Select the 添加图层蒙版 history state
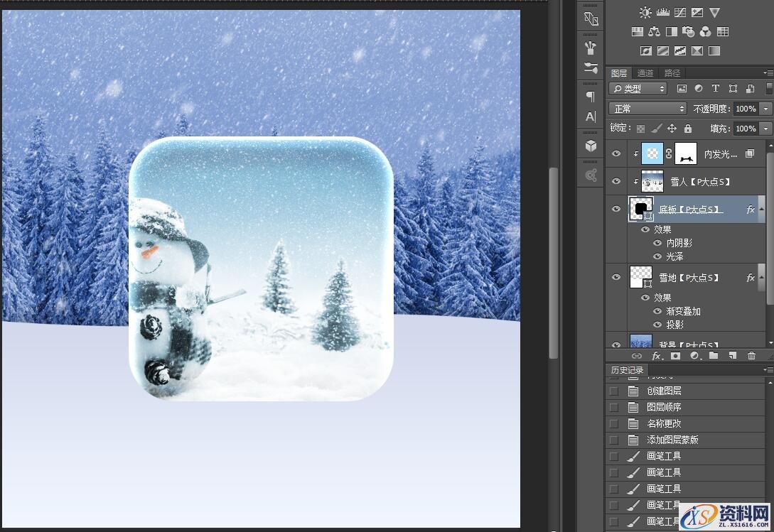Viewport: 774px width, 532px height. (672, 440)
